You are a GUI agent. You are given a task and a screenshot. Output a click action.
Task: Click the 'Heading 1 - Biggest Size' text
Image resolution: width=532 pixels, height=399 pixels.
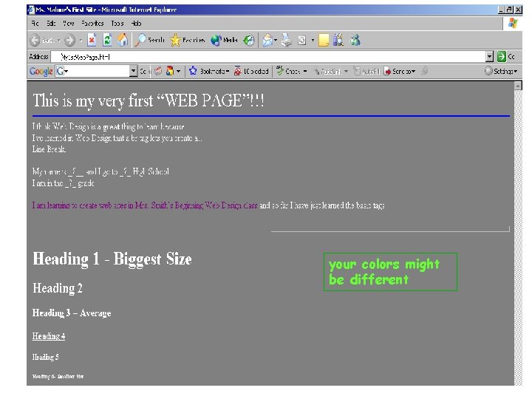(x=112, y=259)
